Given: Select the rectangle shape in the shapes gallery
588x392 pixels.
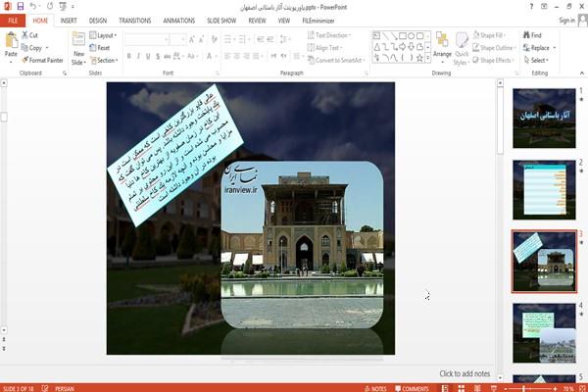Looking at the screenshot, I should [403, 36].
